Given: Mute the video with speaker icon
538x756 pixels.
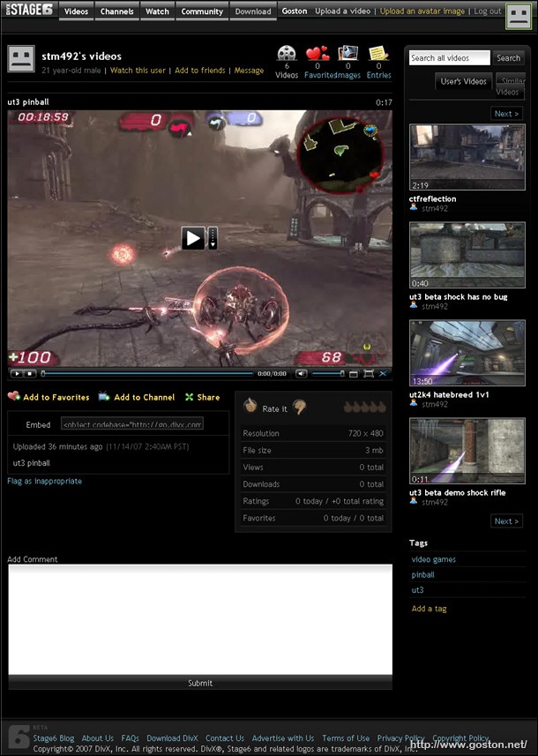Looking at the screenshot, I should [x=302, y=374].
